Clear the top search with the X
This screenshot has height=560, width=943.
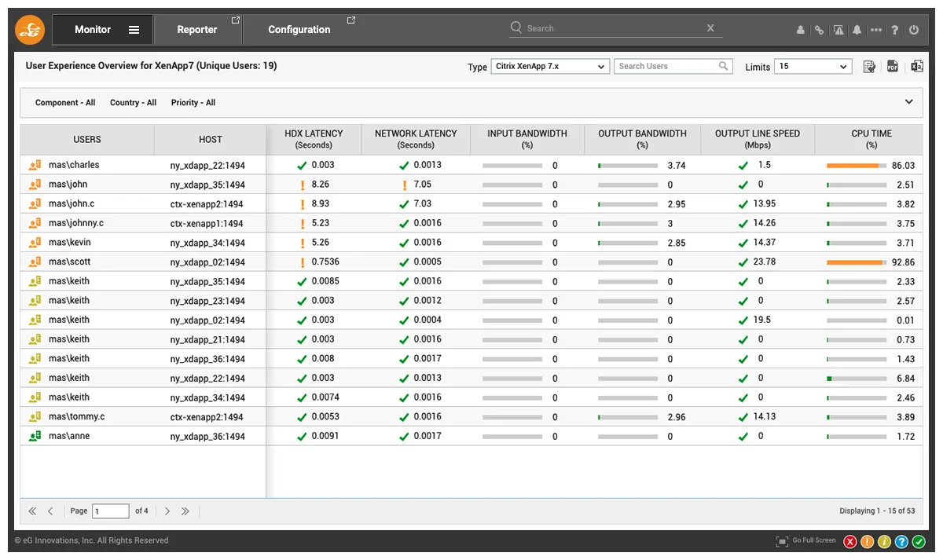[x=710, y=28]
